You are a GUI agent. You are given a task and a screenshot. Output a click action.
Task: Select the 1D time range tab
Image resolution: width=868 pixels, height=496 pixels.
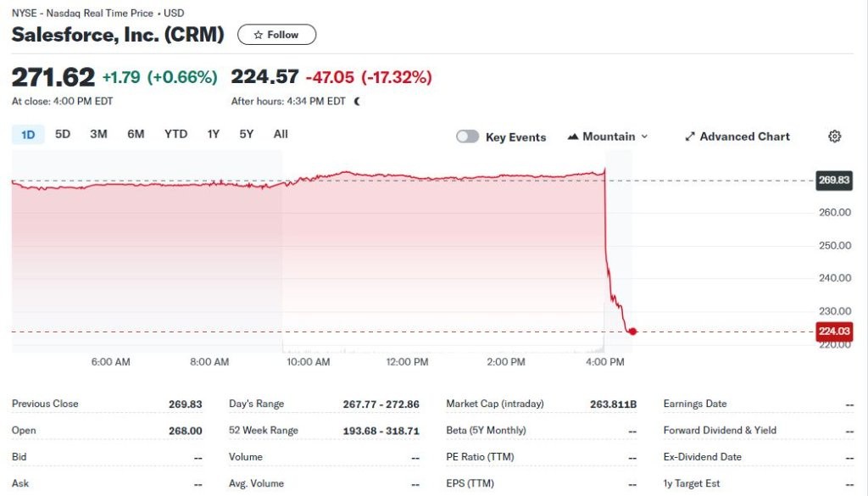(x=28, y=134)
